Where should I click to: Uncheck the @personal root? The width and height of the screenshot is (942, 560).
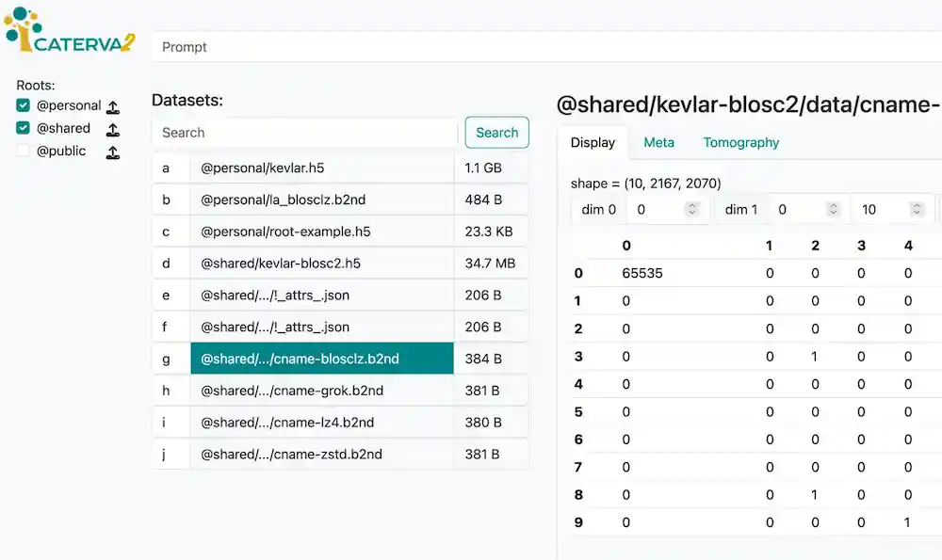(22, 105)
